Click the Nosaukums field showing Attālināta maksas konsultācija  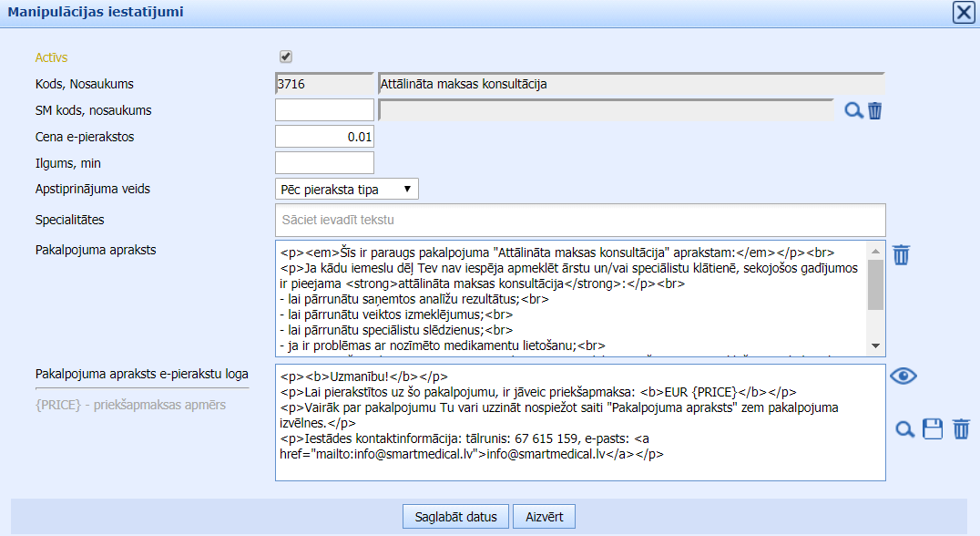(x=630, y=84)
